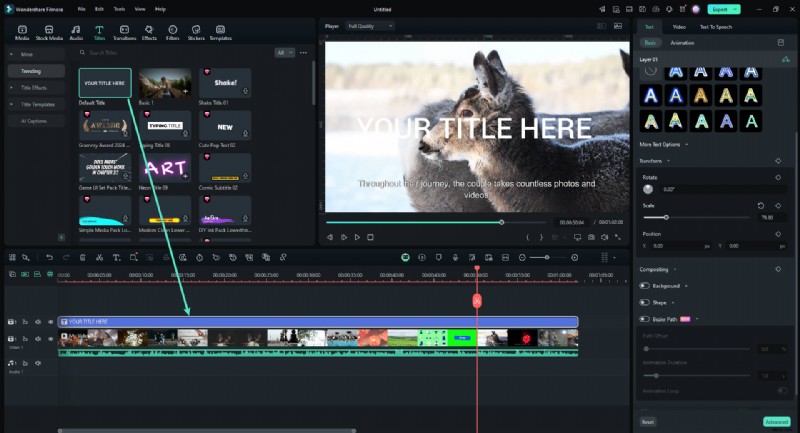Click the undo arrow in timeline toolbar
800x433 pixels.
[x=50, y=257]
